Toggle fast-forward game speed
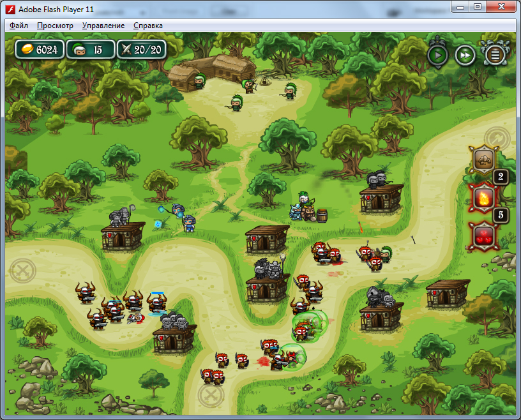This screenshot has height=420, width=521. 465,55
